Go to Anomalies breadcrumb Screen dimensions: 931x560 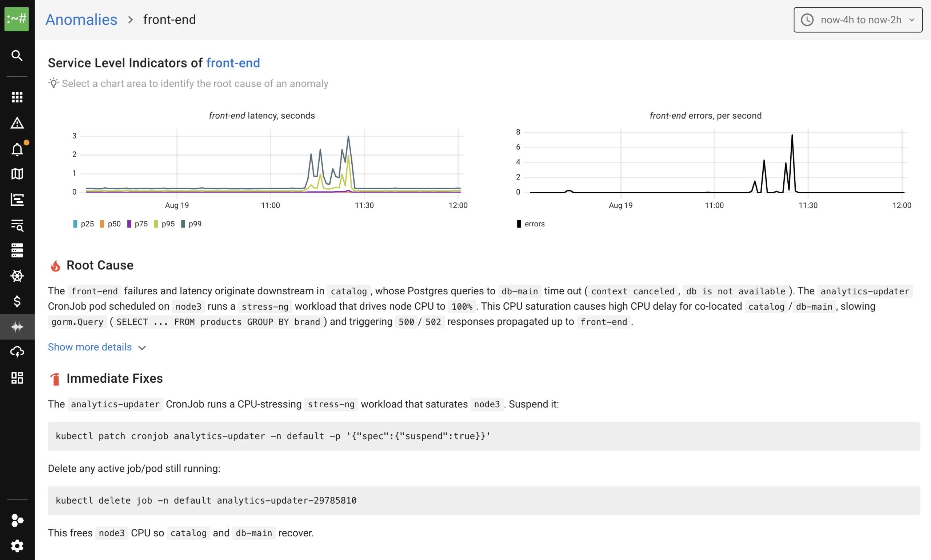coord(81,20)
